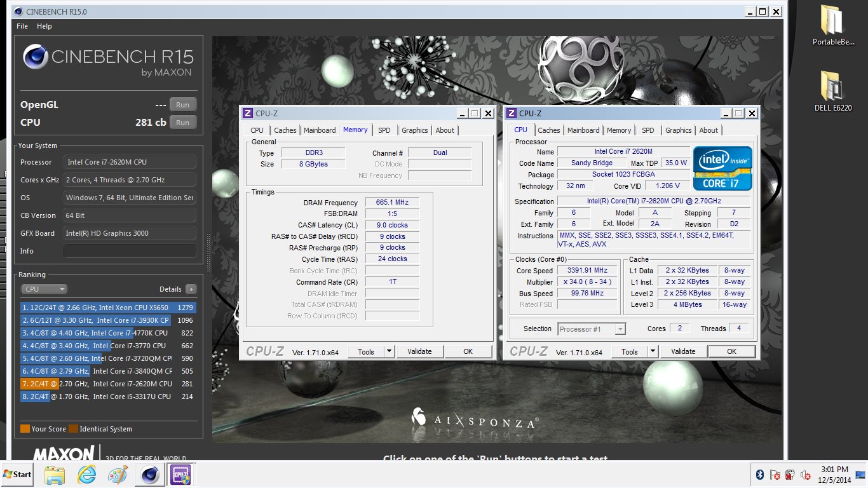Select the i7-3770 ranking row
Image resolution: width=868 pixels, height=488 pixels.
[x=108, y=346]
